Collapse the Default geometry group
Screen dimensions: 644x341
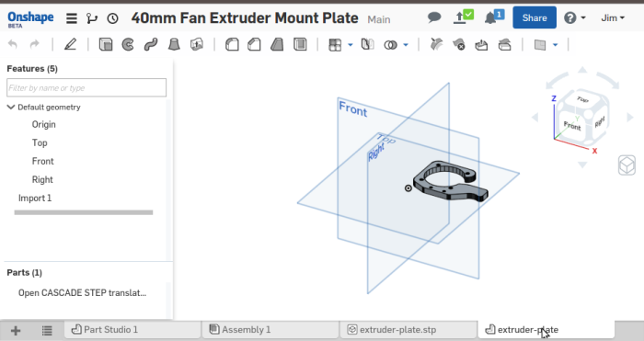pos(11,108)
